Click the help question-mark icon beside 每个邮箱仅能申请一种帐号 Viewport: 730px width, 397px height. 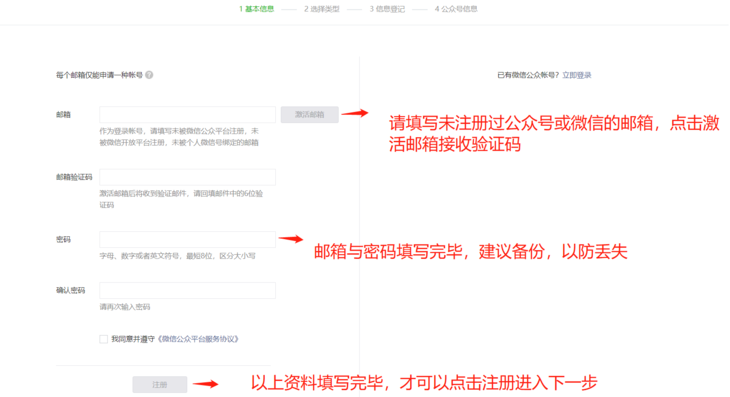(149, 75)
